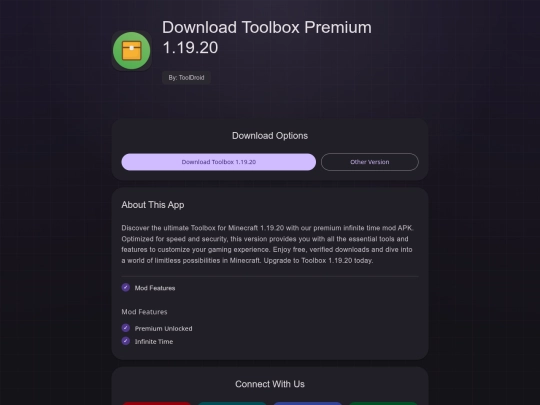Click the Premium Unlocked feature label
The image size is (540, 405).
(x=164, y=329)
